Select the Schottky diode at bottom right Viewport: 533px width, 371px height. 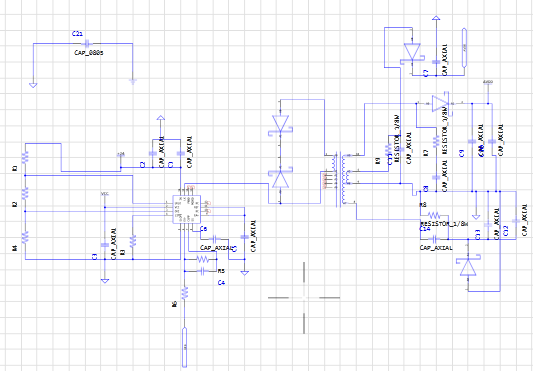[x=468, y=267]
